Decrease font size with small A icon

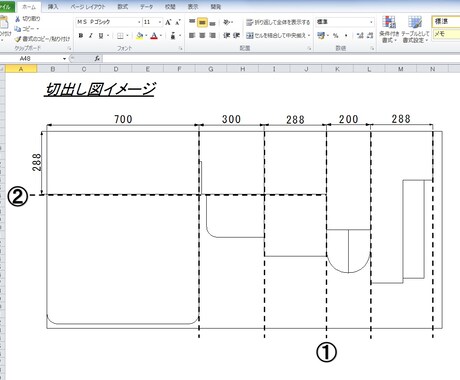click(x=178, y=22)
